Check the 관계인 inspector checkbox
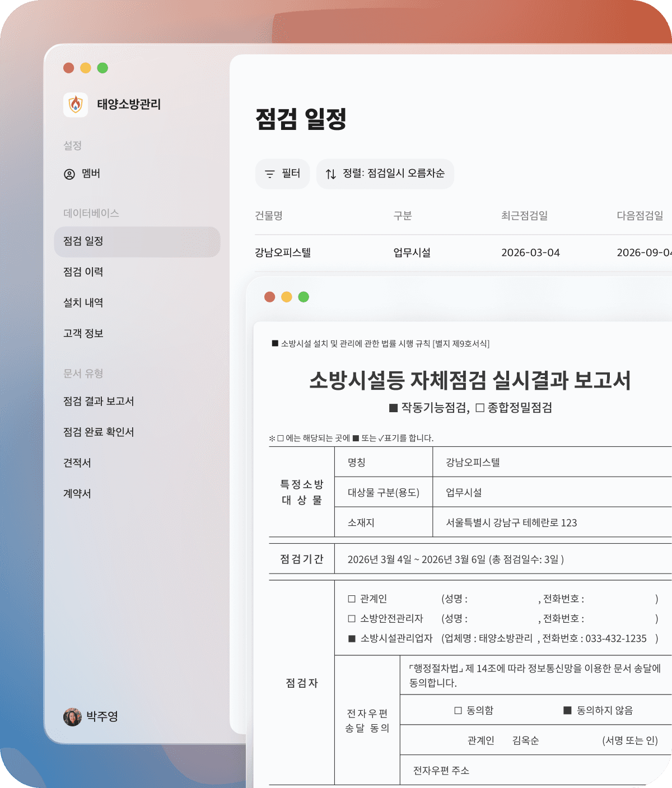The width and height of the screenshot is (672, 788). [x=352, y=599]
